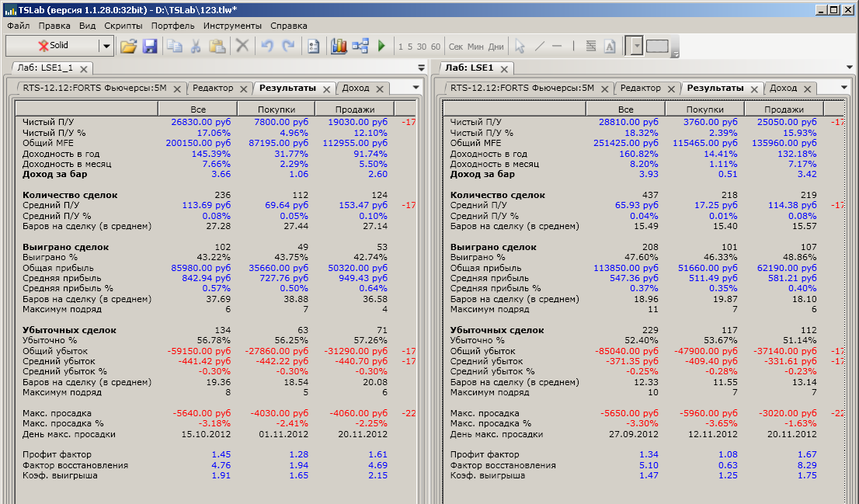Open the bar chart toolbar icon
The width and height of the screenshot is (859, 504).
tap(339, 47)
